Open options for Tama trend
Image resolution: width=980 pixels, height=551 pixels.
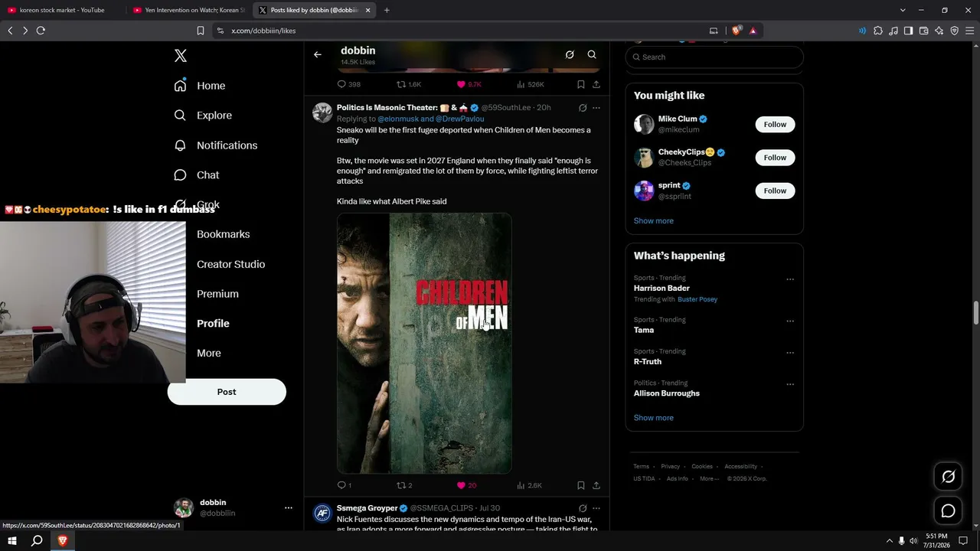[790, 321]
